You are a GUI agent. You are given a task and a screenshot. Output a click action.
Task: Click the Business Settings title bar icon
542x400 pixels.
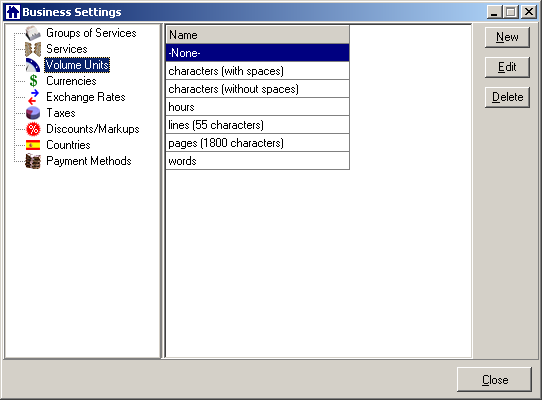[13, 12]
